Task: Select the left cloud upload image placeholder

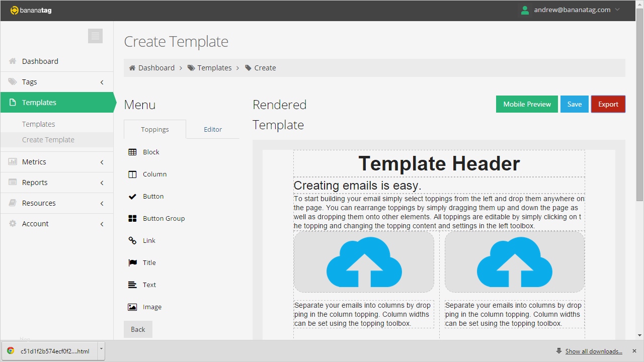Action: 364,262
